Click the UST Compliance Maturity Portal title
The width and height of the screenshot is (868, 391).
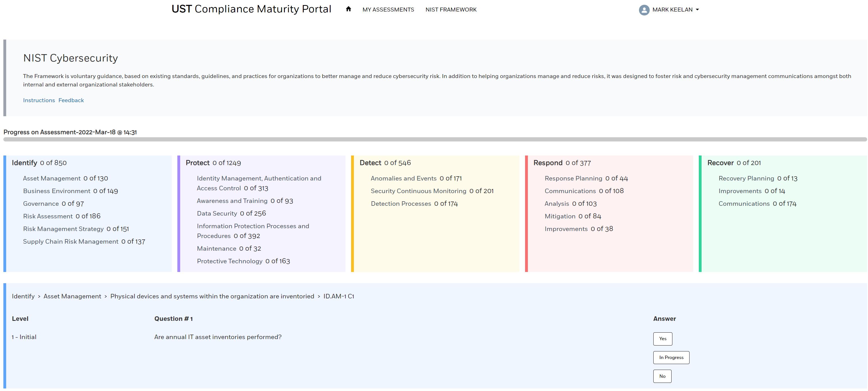(x=251, y=9)
